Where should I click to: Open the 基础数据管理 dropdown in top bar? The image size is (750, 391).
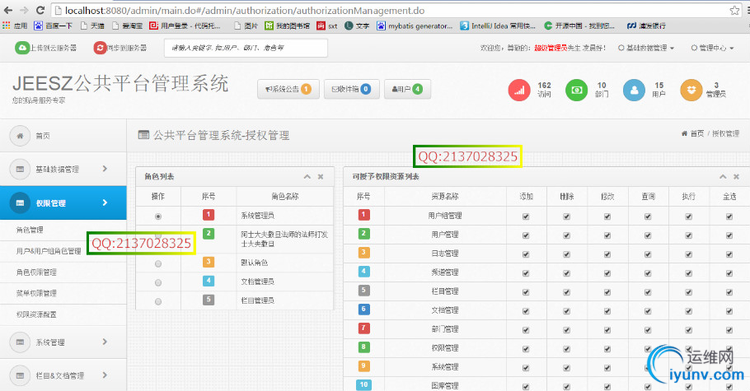[646, 48]
